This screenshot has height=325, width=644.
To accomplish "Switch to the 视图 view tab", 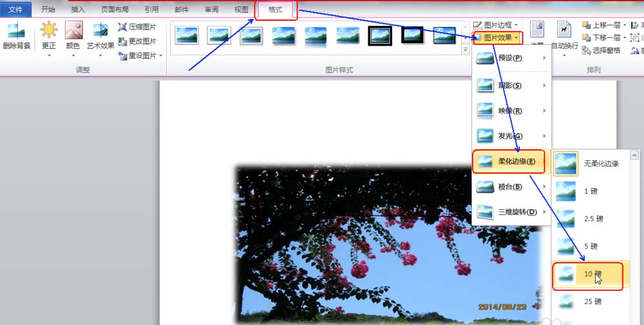I will 241,10.
